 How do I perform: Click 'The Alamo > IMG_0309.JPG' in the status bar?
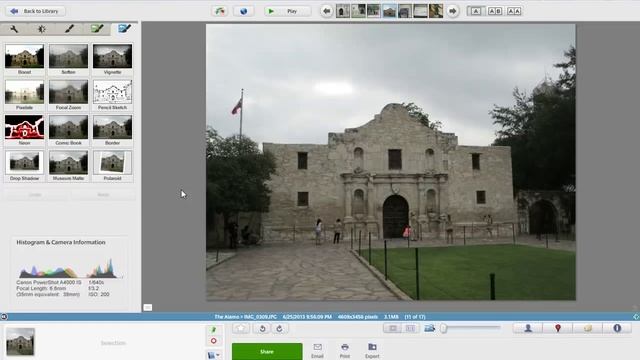(x=245, y=317)
